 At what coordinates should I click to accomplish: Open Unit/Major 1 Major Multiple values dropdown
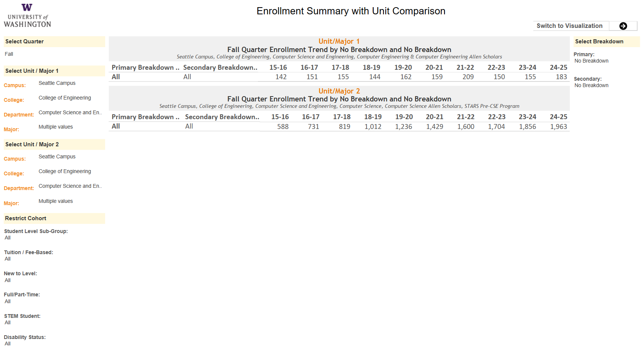[x=71, y=127]
